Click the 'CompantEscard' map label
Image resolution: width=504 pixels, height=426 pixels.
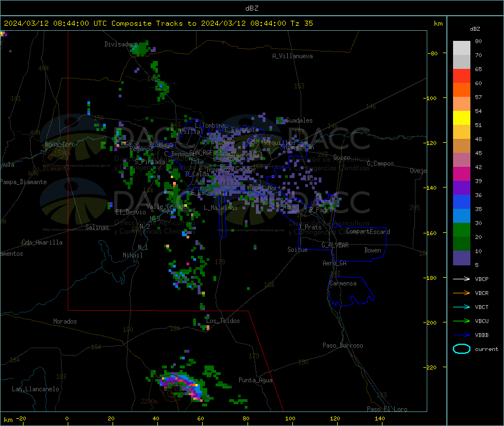(368, 232)
